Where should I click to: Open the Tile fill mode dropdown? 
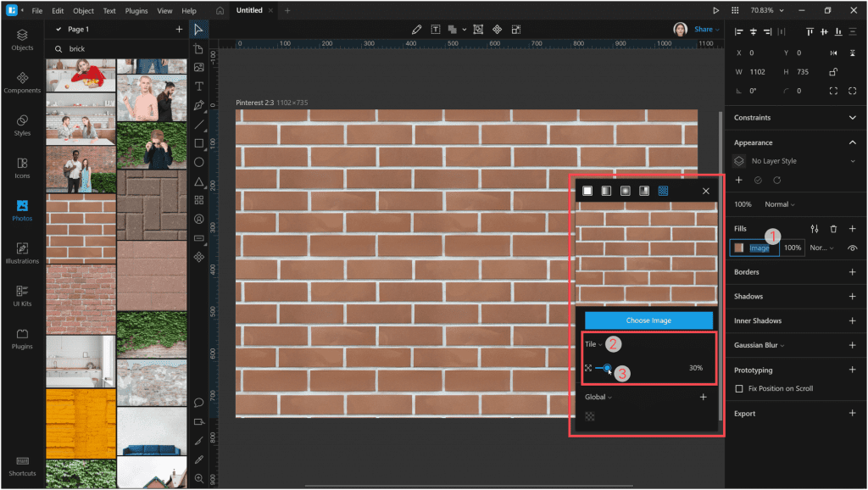click(x=593, y=344)
